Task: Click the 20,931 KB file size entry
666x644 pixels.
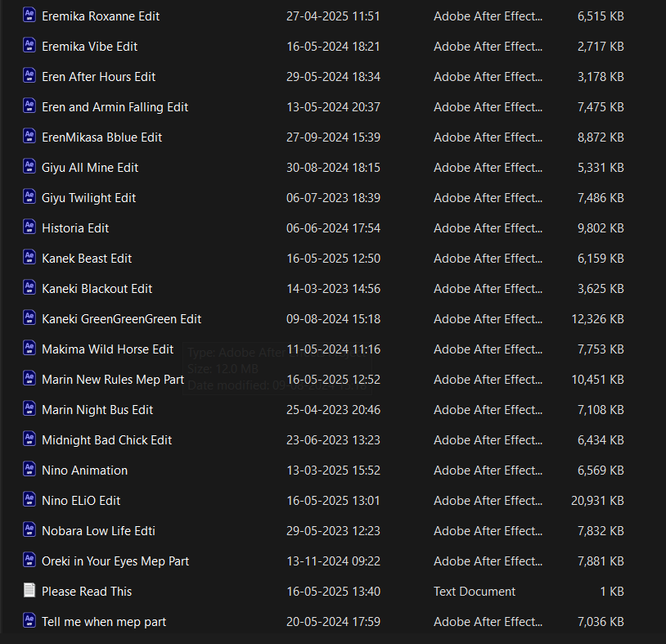Action: pos(597,501)
